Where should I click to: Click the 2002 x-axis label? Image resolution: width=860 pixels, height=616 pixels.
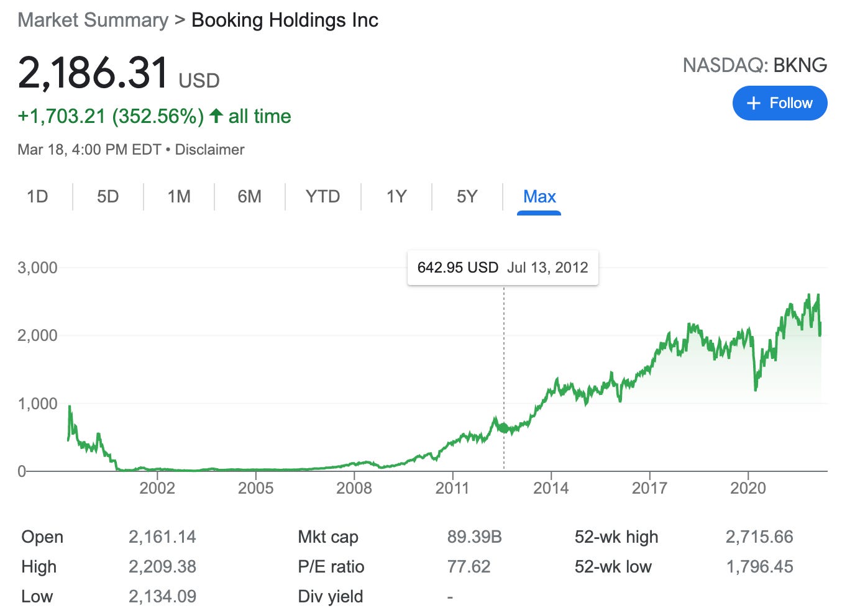coord(157,488)
